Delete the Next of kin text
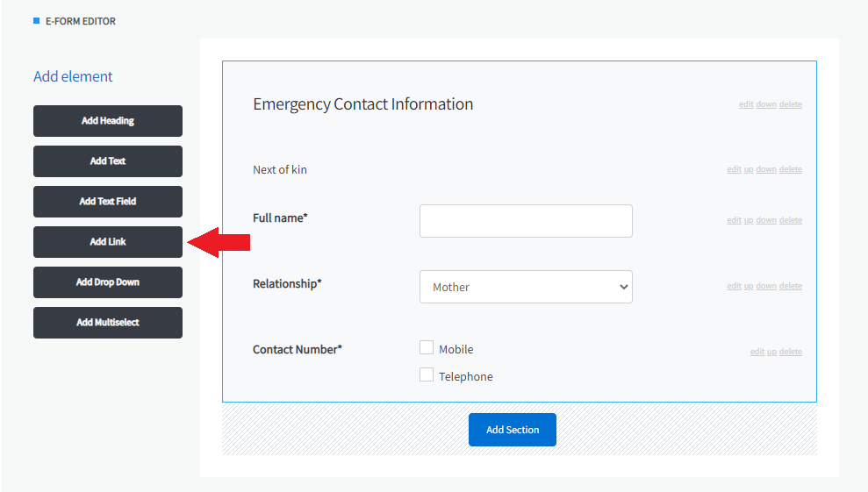868x492 pixels. 791,170
